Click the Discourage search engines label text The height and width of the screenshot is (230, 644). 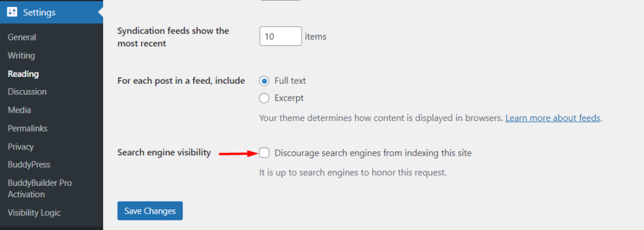point(373,153)
